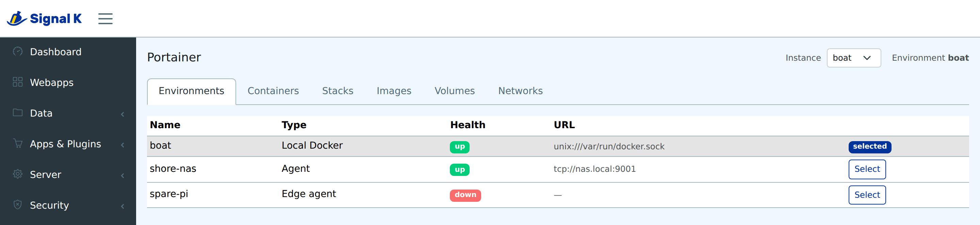
Task: Click the Server gear icon
Action: [x=17, y=174]
